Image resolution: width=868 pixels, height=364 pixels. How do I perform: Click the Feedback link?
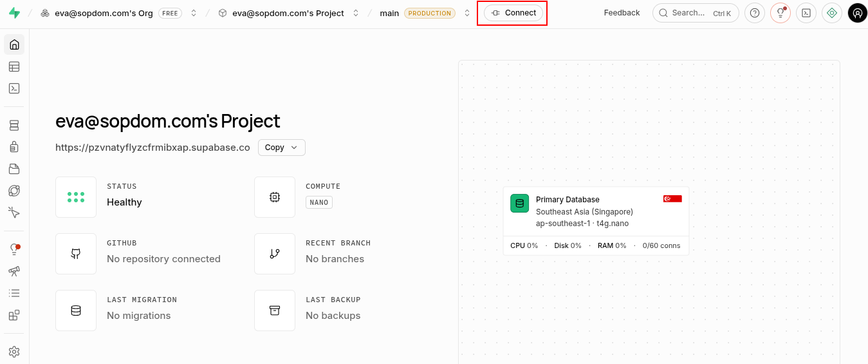pos(622,13)
